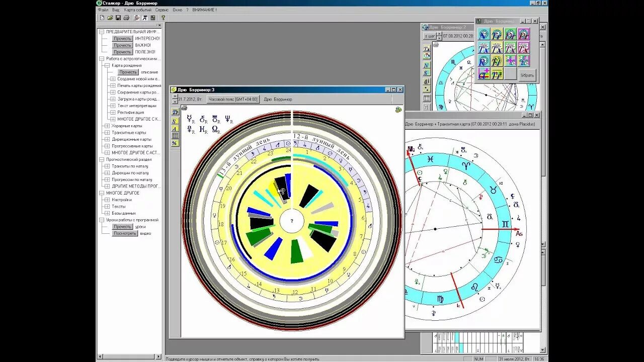Decrease date with window 3 down stepper

click(175, 101)
